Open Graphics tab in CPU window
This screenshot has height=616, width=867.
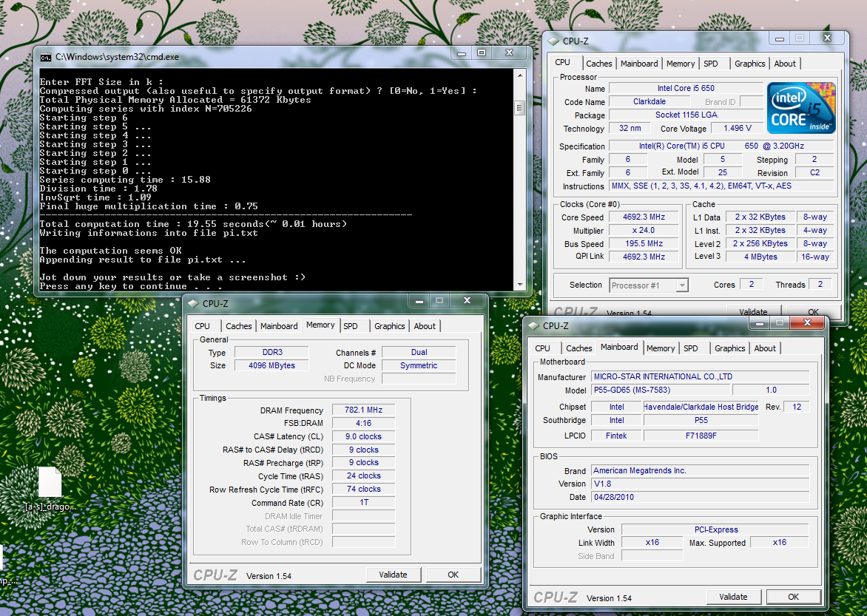(750, 64)
